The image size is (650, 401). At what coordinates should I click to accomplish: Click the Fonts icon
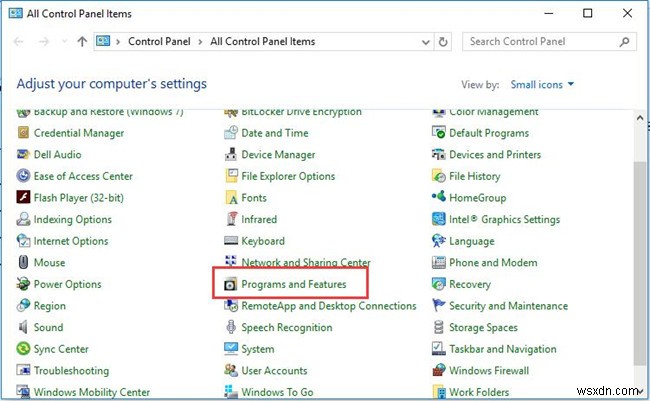(231, 197)
